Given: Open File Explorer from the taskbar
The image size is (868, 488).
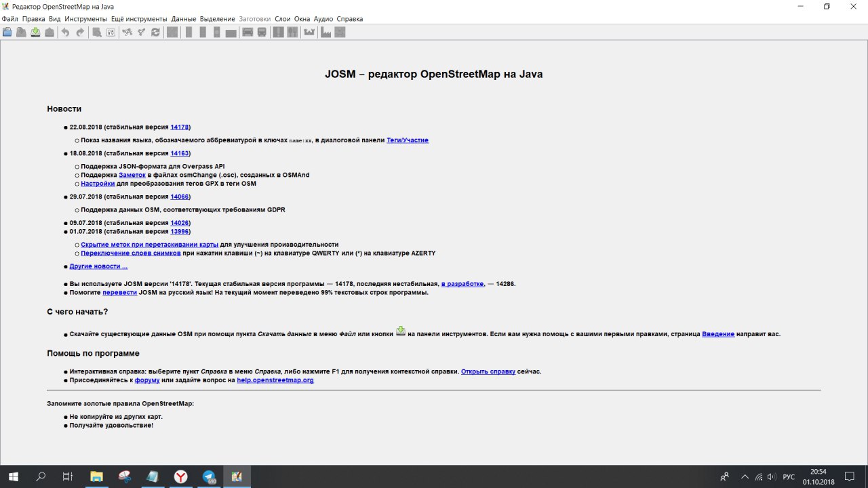Looking at the screenshot, I should [x=96, y=476].
